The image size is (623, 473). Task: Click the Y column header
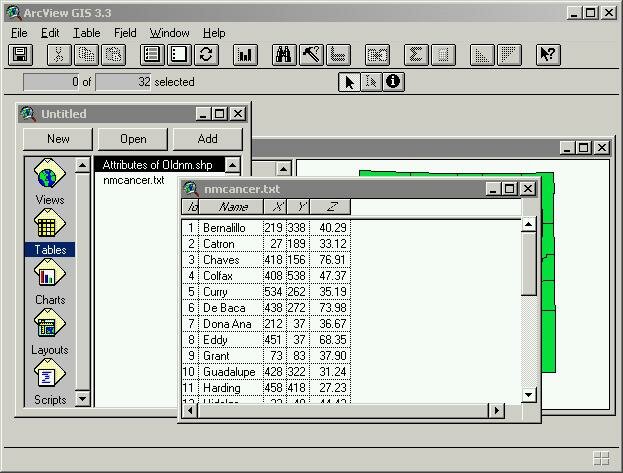[298, 207]
